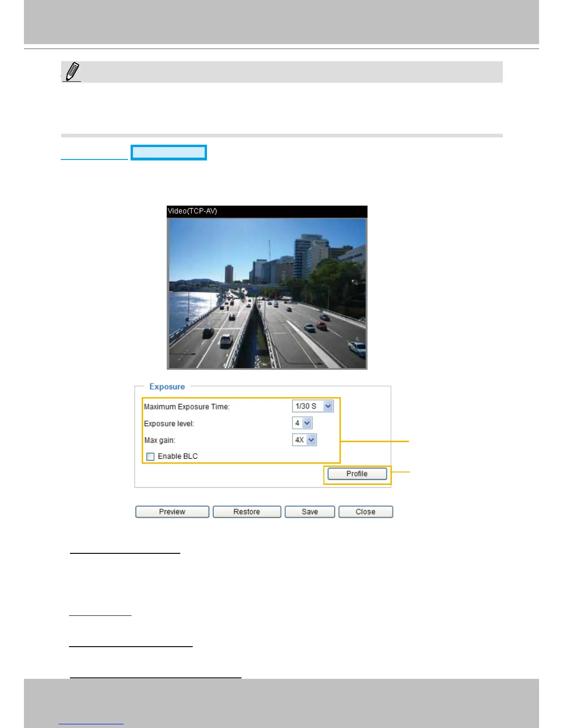
Task: Click the 'Max gain:' label
Action: click(160, 440)
